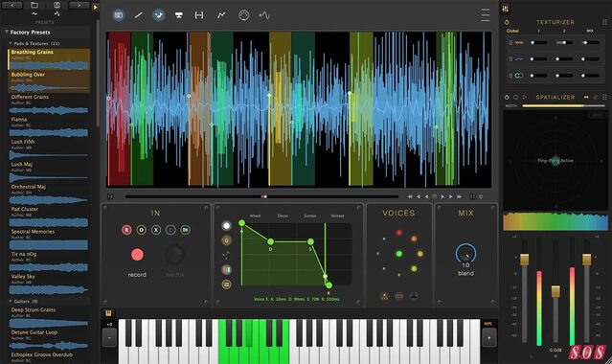Toggle the SPATIALIZER power button

[507, 97]
